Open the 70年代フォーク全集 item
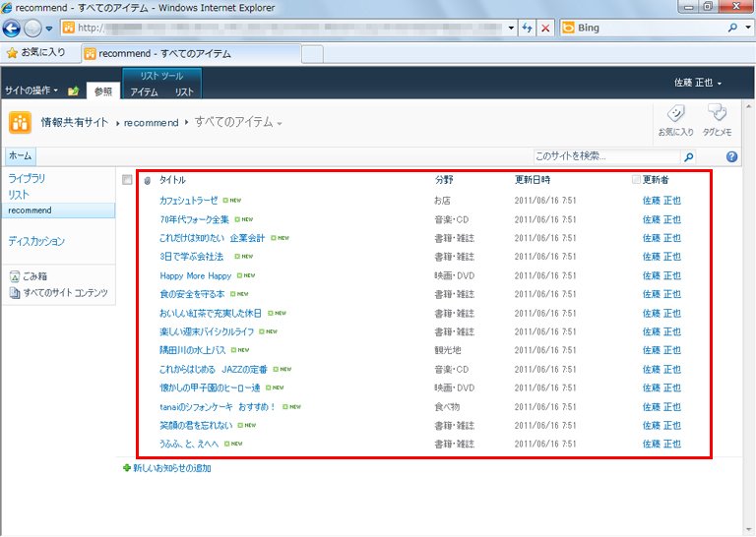Screen dimensions: 756x537 pyautogui.click(x=194, y=219)
